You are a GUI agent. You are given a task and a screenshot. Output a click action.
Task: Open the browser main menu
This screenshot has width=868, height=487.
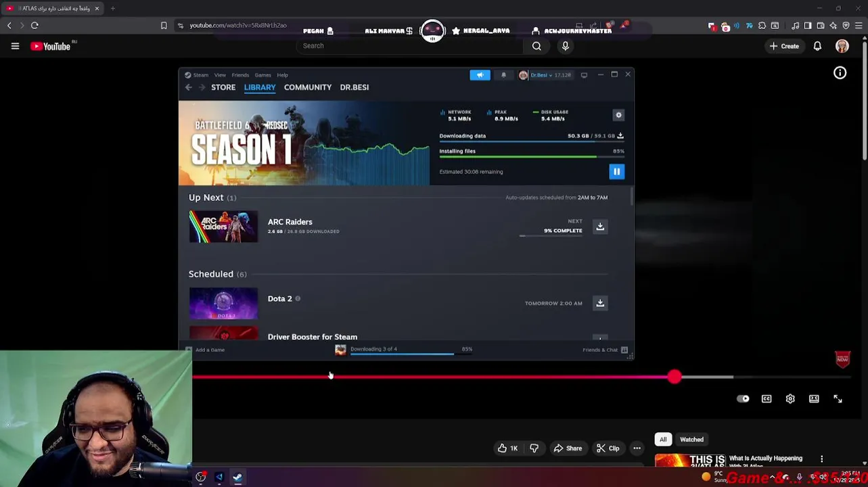(859, 26)
